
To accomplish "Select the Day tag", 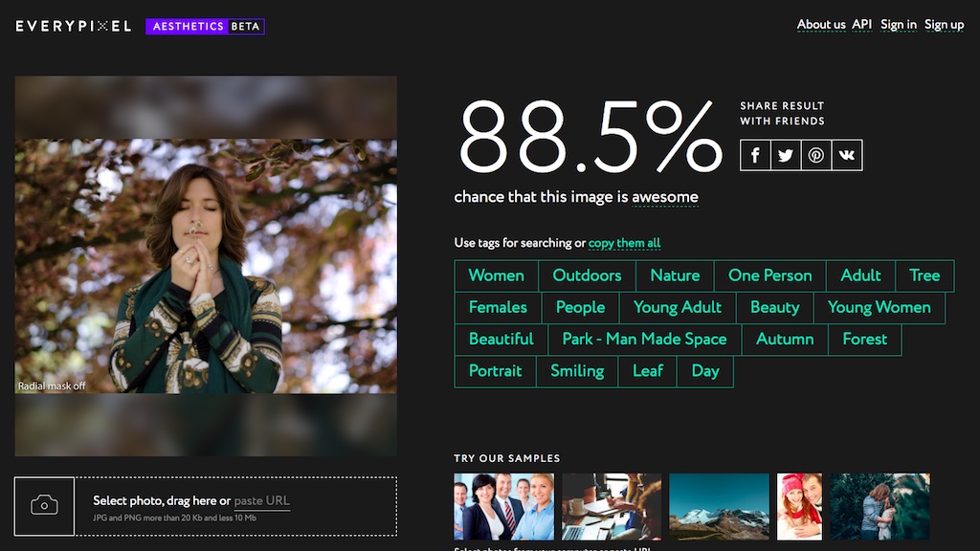I will point(705,371).
